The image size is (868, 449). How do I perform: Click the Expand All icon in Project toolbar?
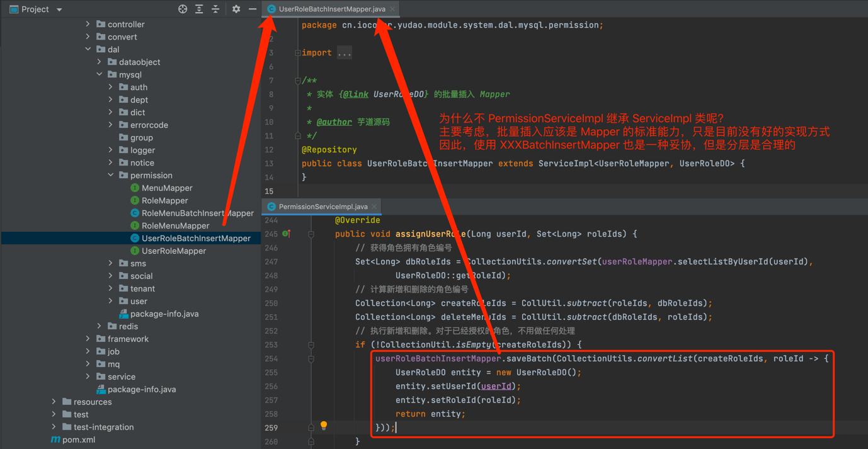coord(199,9)
